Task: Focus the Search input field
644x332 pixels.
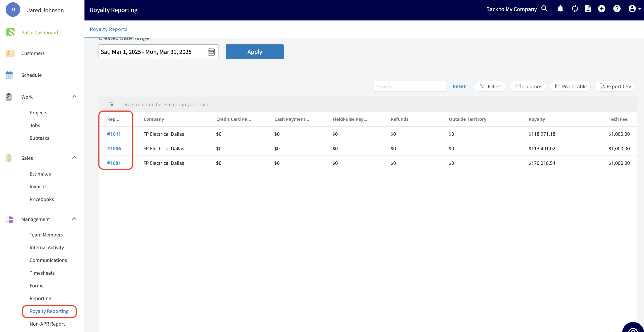Action: [x=410, y=86]
